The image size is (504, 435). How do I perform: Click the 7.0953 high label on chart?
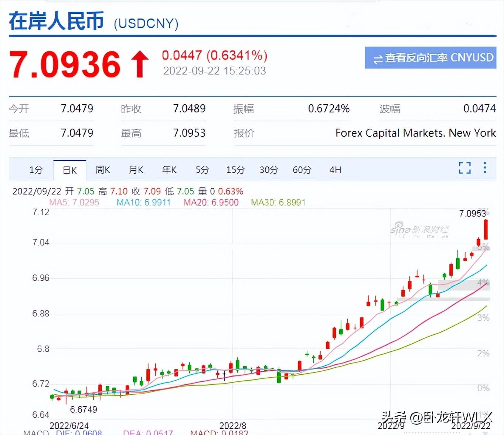(x=472, y=213)
